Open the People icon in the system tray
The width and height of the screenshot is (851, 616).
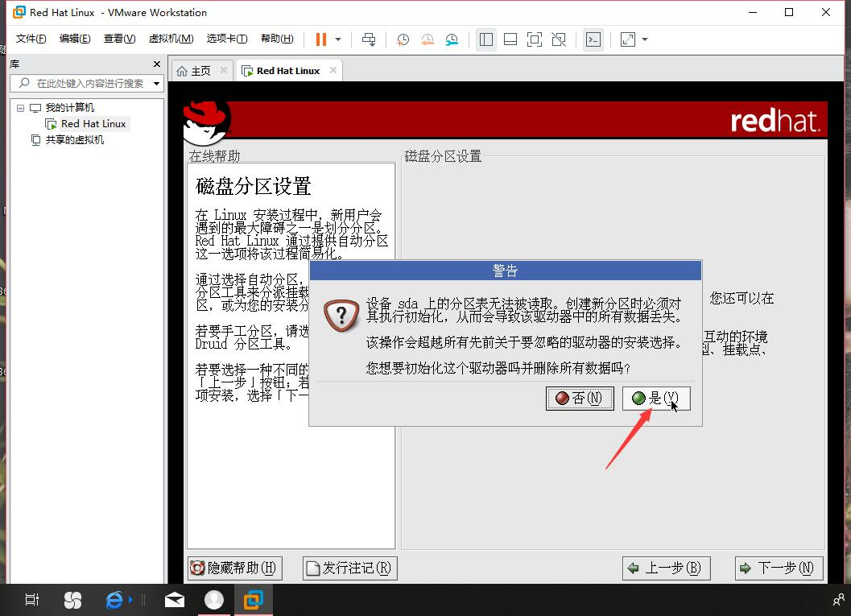click(x=838, y=600)
